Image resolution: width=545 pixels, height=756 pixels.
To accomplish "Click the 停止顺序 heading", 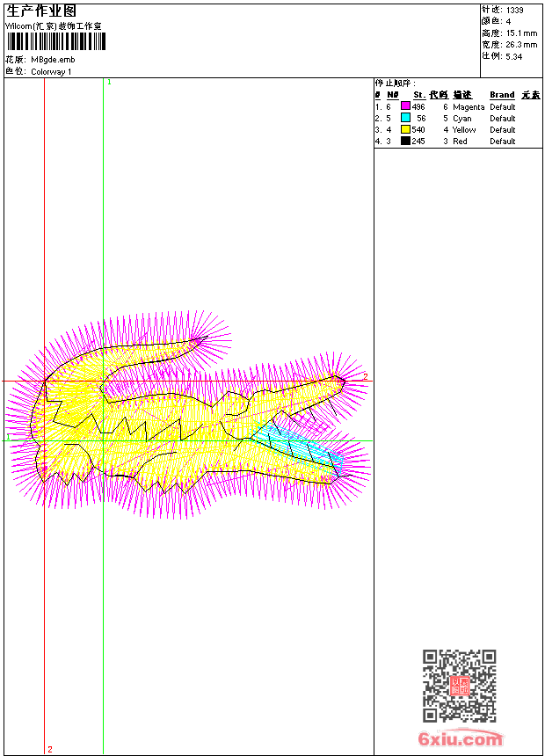I will (x=395, y=84).
